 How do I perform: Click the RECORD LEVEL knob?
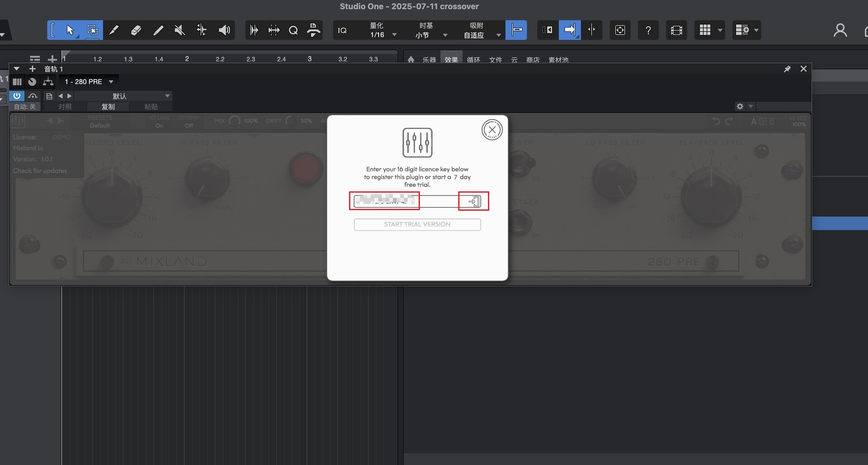[x=112, y=197]
